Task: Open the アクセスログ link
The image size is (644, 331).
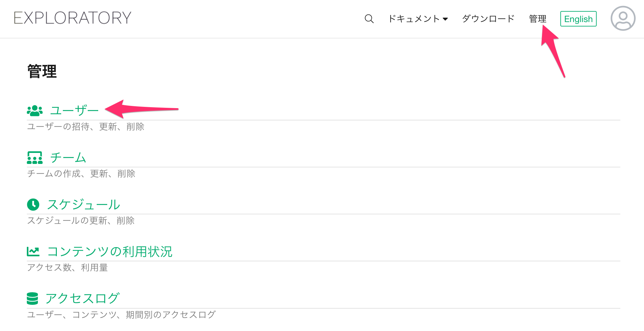Action: (82, 299)
